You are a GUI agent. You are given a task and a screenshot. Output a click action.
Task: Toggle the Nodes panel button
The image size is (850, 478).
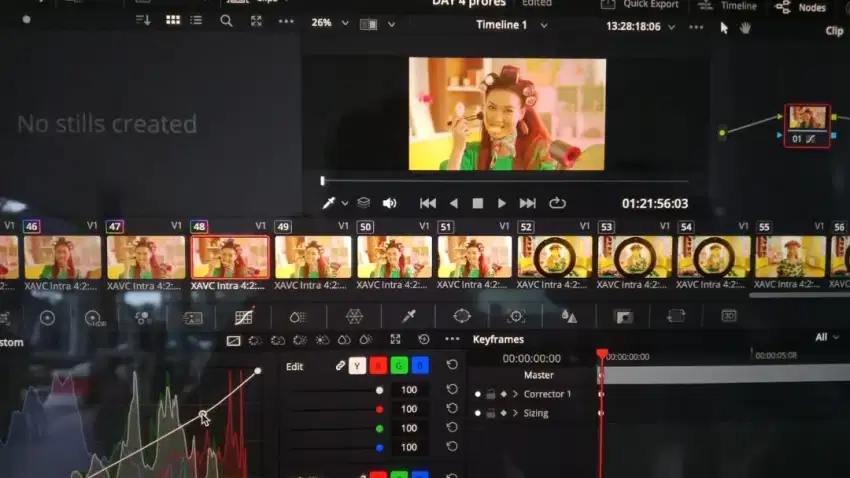(x=801, y=7)
